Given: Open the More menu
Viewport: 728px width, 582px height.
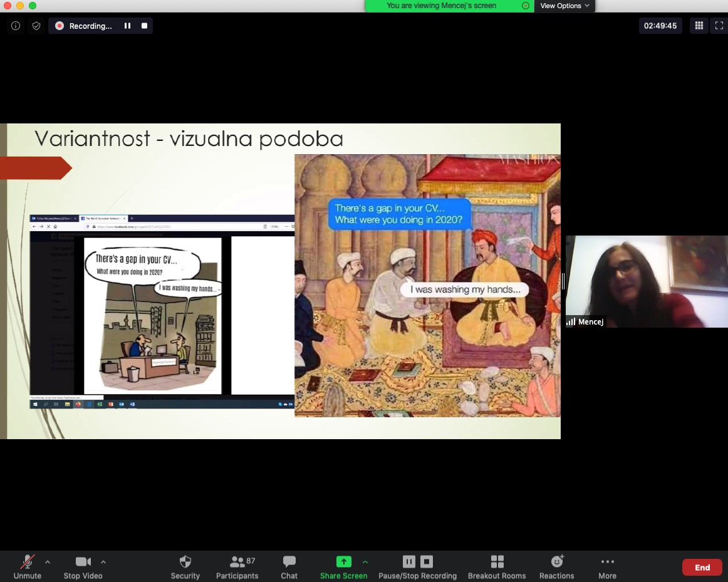Looking at the screenshot, I should 607,566.
